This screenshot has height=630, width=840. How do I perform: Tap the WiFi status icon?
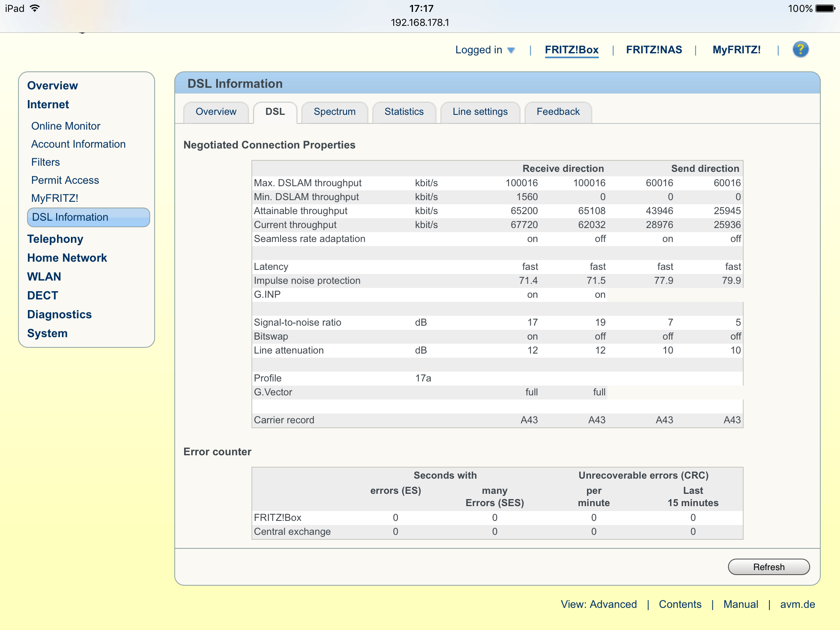35,8
